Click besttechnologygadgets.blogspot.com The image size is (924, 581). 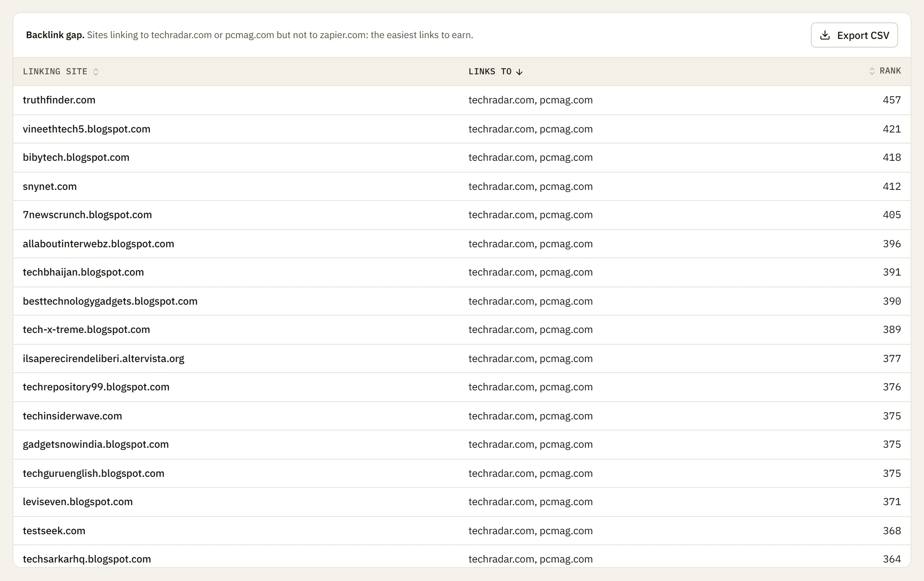click(x=110, y=301)
